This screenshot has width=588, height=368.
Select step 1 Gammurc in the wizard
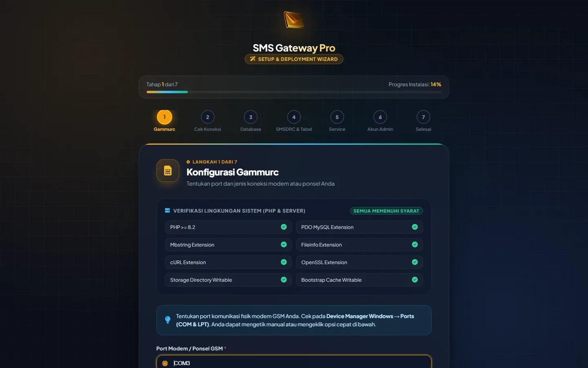(165, 121)
